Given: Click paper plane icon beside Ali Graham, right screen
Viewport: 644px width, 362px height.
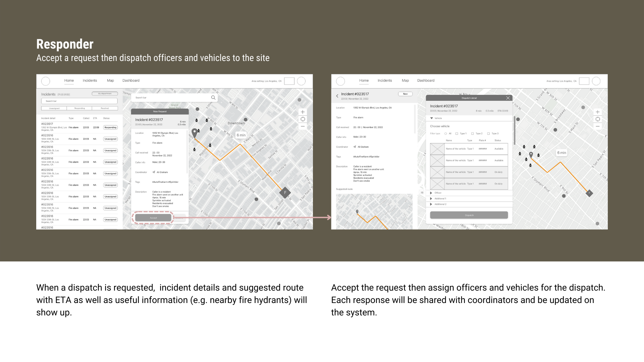Looking at the screenshot, I should tap(355, 147).
